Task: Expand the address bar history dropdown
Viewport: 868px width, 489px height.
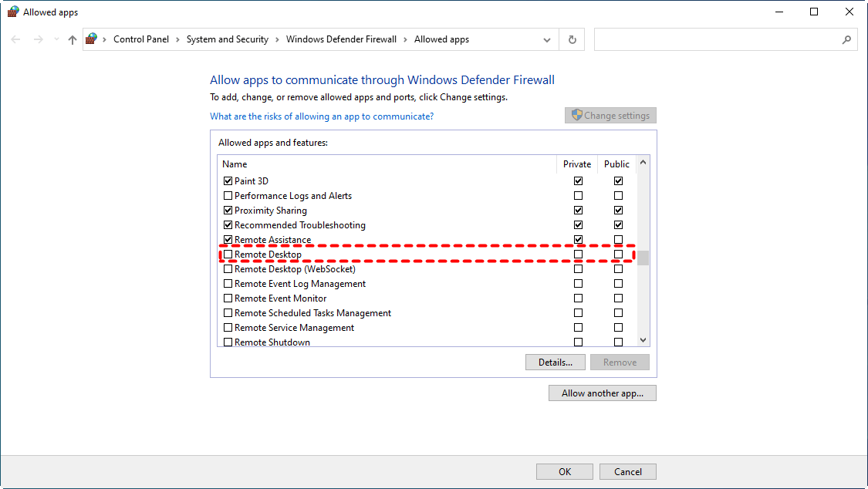Action: coord(547,40)
